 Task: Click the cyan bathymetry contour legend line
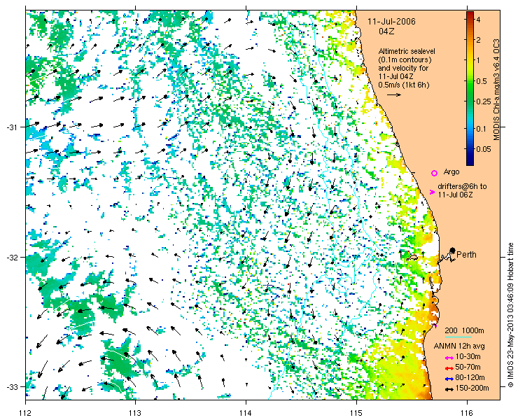click(458, 337)
